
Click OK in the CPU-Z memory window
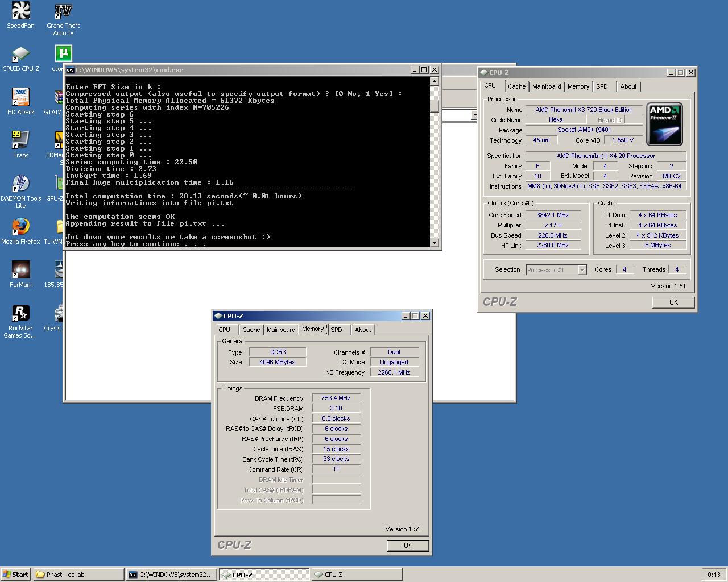click(x=408, y=546)
